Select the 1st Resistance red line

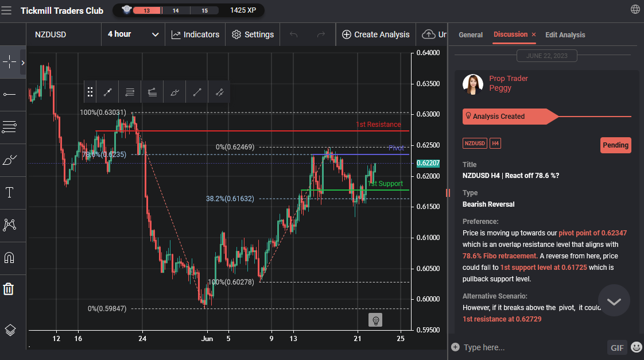click(x=252, y=131)
